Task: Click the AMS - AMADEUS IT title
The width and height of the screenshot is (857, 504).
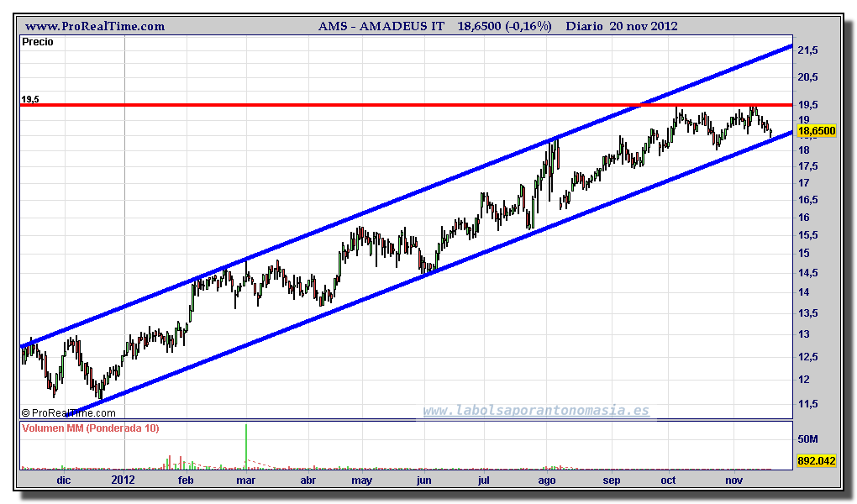Action: pyautogui.click(x=381, y=26)
